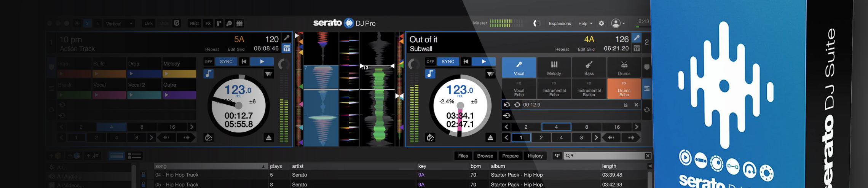Set the 8 beat loop on Out of it deck
Screen dimensions: 868x188
pyautogui.click(x=586, y=127)
